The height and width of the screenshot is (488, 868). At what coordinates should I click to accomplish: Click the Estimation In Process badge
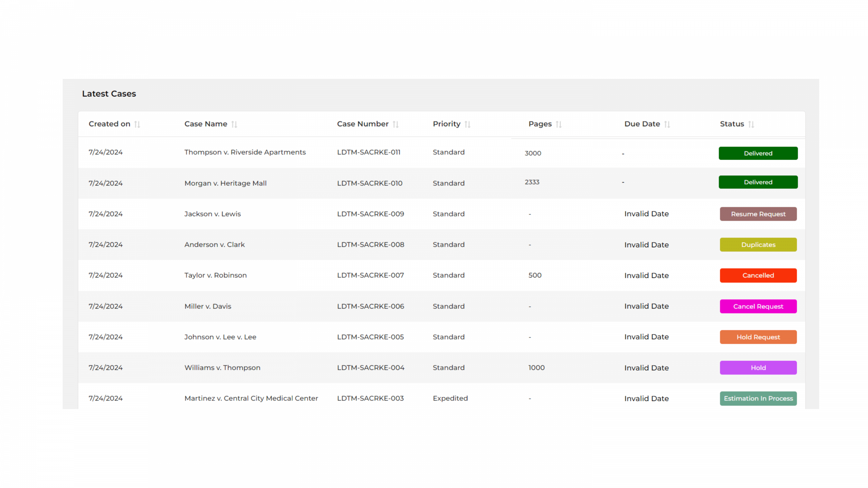[758, 399]
